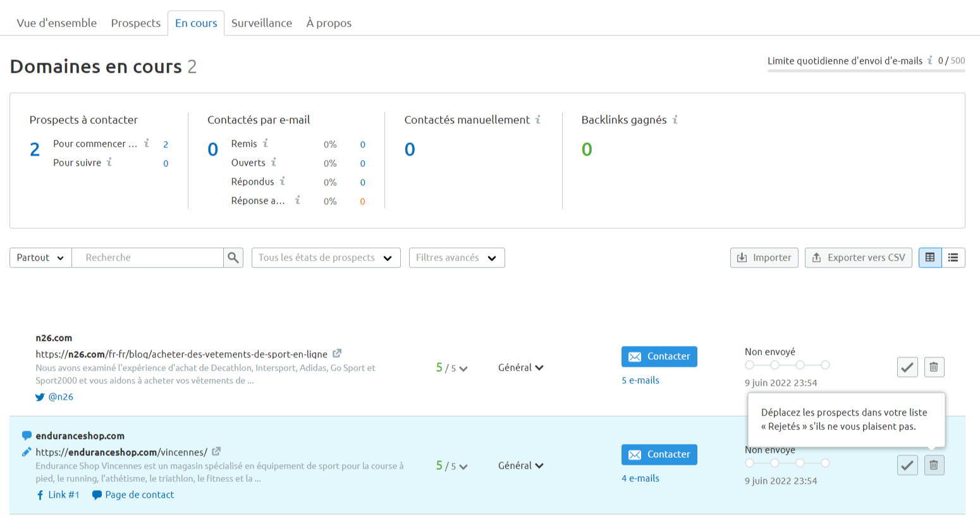This screenshot has height=523, width=980.
Task: Click the Contacter button for enduranceshop.com
Action: coord(659,454)
